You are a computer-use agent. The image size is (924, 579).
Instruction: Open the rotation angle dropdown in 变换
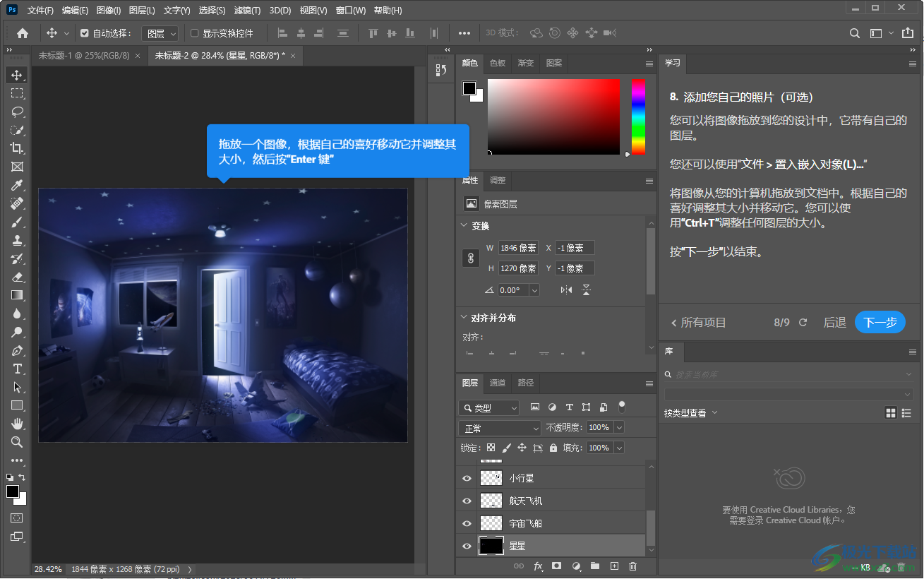click(x=534, y=289)
